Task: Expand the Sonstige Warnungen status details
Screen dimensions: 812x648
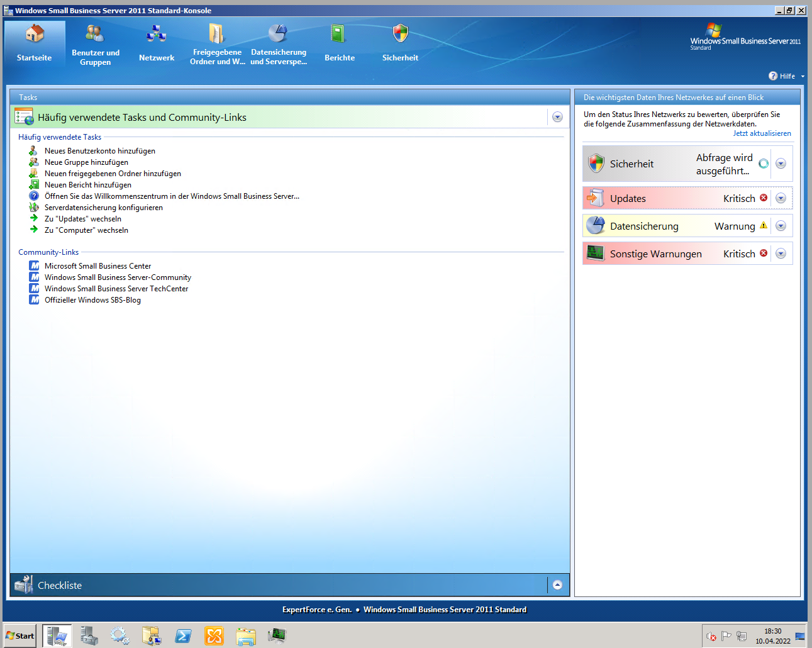Action: [x=781, y=254]
